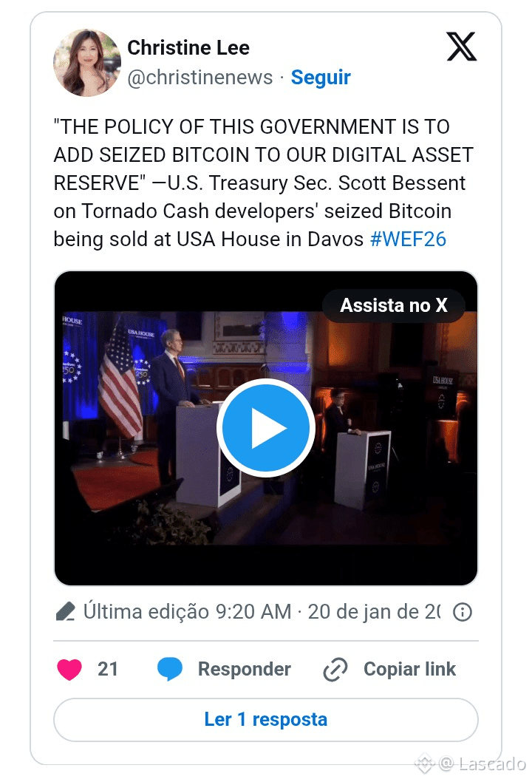Click the blue reply speech bubble icon
Image resolution: width=532 pixels, height=782 pixels.
pyautogui.click(x=169, y=670)
